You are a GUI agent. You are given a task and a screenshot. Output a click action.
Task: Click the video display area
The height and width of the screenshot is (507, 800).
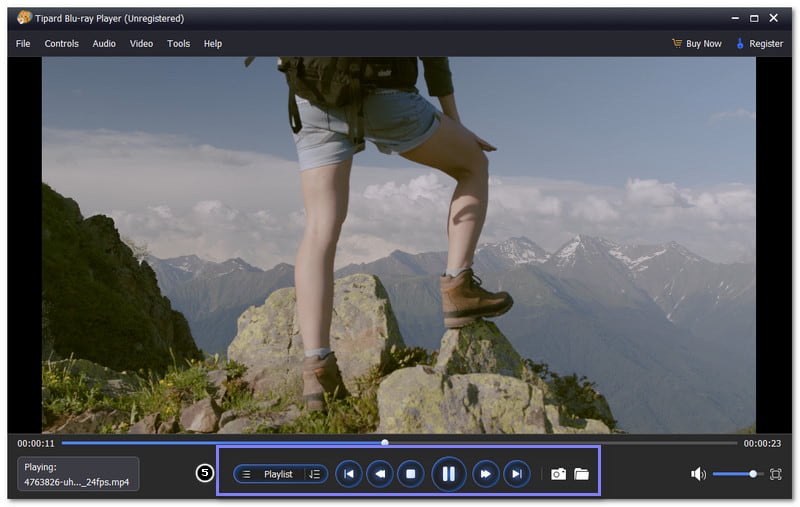click(x=398, y=245)
